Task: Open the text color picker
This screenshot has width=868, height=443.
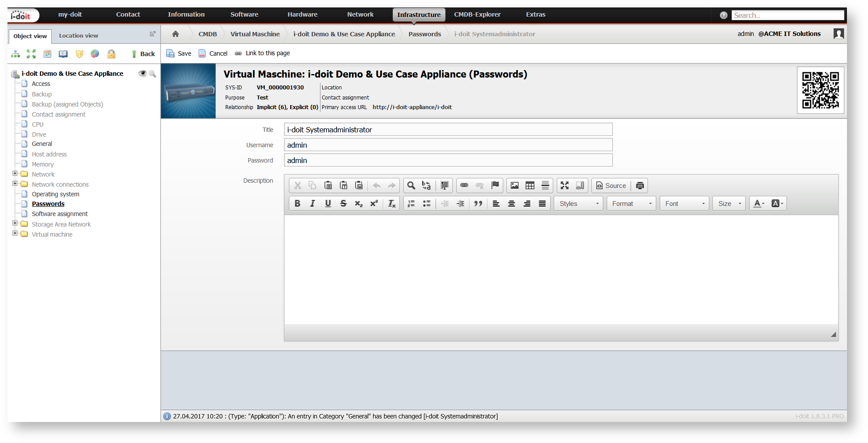Action: coord(759,204)
